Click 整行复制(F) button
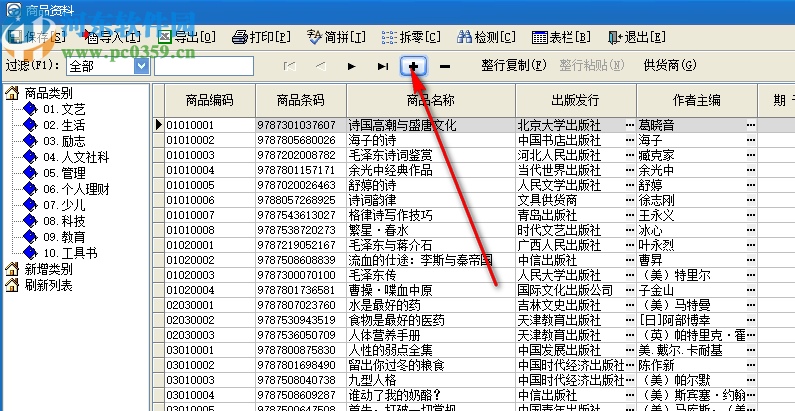The image size is (795, 411). [x=514, y=65]
